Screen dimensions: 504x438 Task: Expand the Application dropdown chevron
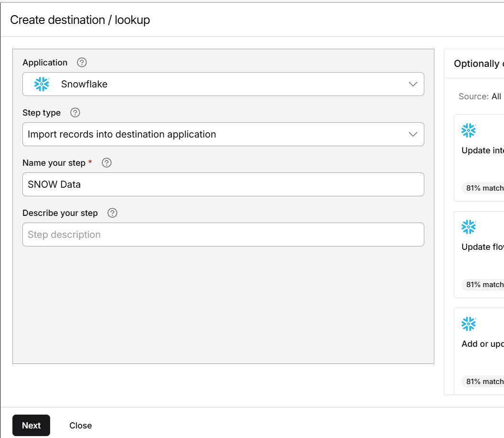[x=413, y=84]
